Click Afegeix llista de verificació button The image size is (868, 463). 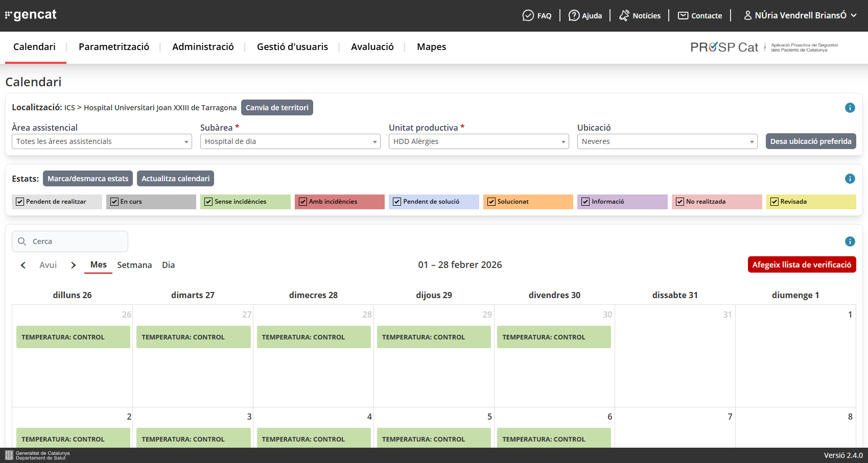802,264
